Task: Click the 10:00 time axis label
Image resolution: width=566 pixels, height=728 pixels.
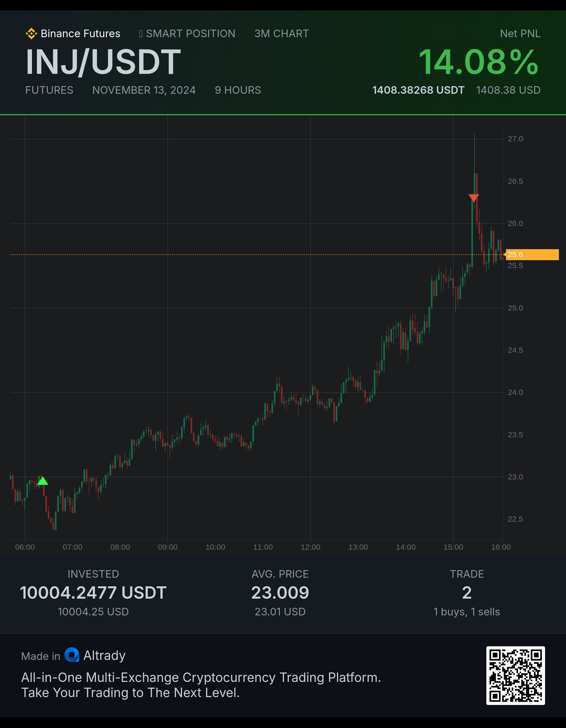Action: coord(215,547)
